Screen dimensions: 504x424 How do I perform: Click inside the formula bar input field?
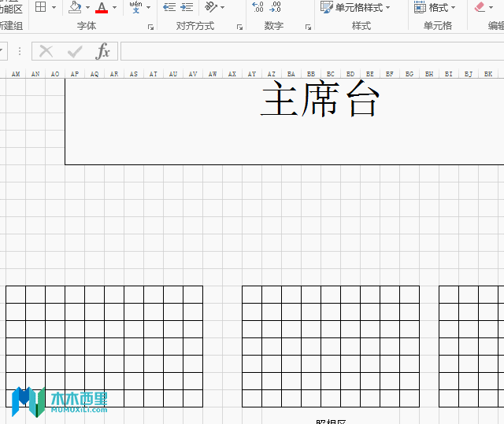pyautogui.click(x=312, y=51)
